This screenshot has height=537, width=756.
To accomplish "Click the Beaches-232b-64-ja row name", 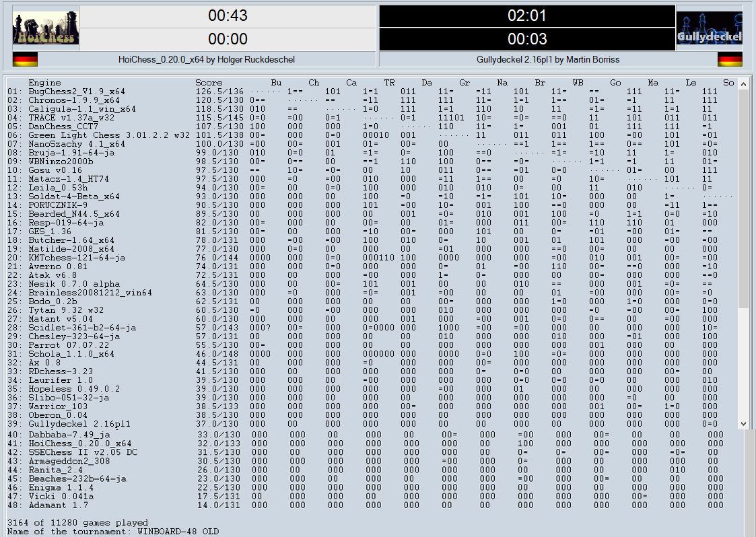I will [77, 478].
